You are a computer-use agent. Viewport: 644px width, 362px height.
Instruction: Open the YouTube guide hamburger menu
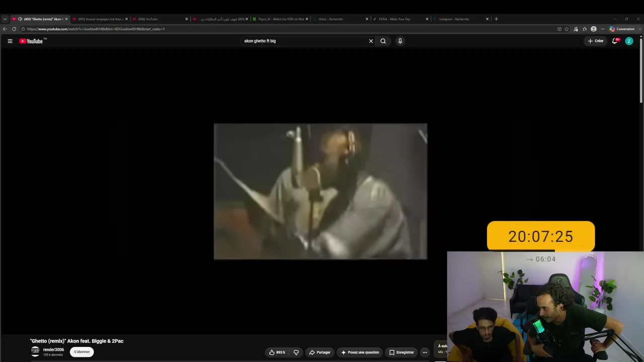pos(10,41)
